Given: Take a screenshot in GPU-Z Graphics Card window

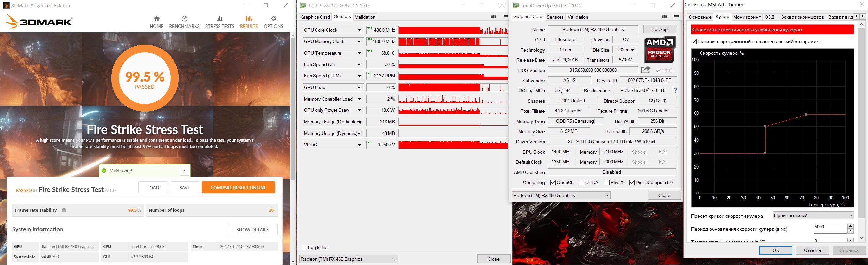Looking at the screenshot, I should pyautogui.click(x=664, y=17).
